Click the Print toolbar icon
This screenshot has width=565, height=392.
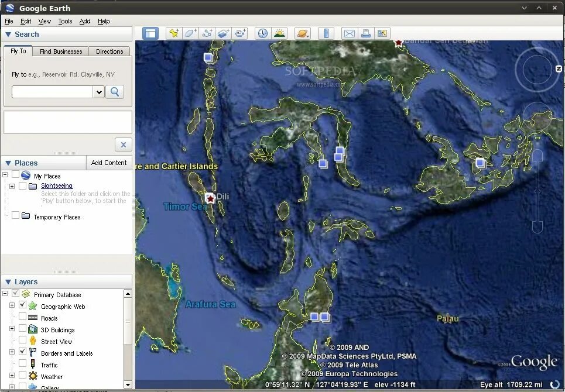(x=366, y=33)
